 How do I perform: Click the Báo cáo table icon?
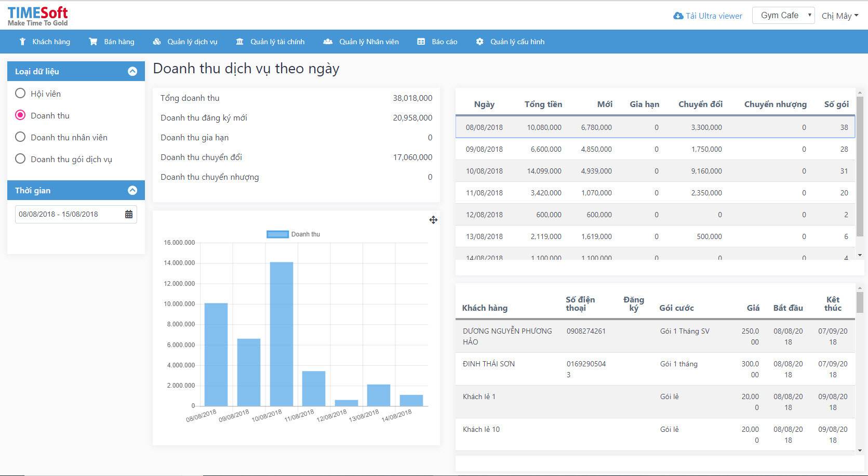tap(421, 42)
